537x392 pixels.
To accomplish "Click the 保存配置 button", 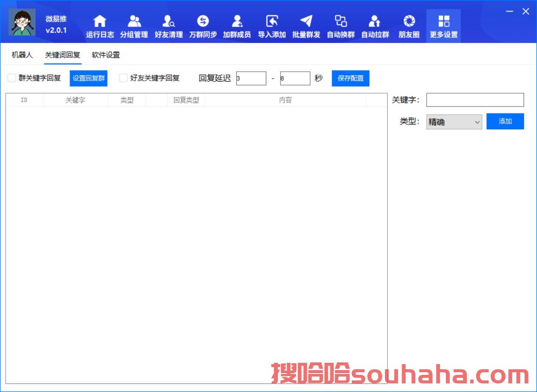I will [x=351, y=79].
